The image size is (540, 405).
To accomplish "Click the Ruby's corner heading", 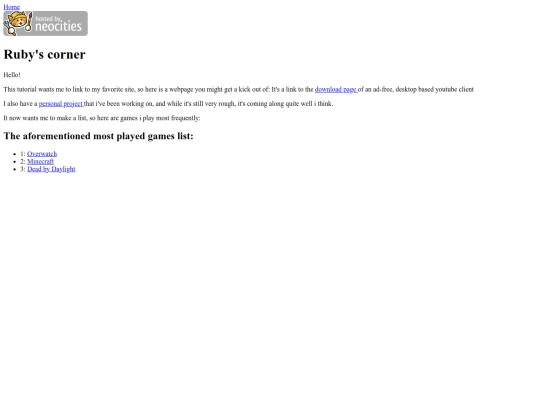I will click(x=44, y=54).
